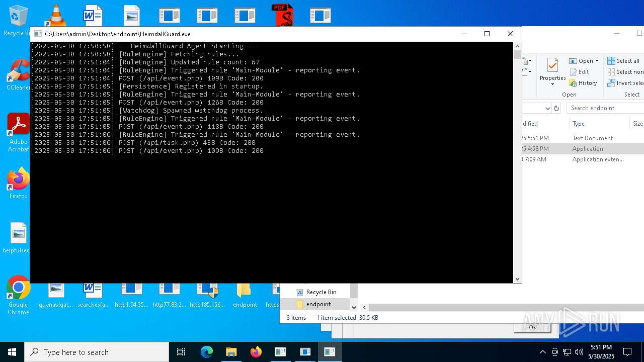Image resolution: width=644 pixels, height=362 pixels.
Task: Open File Explorer from the taskbar
Action: click(x=231, y=352)
